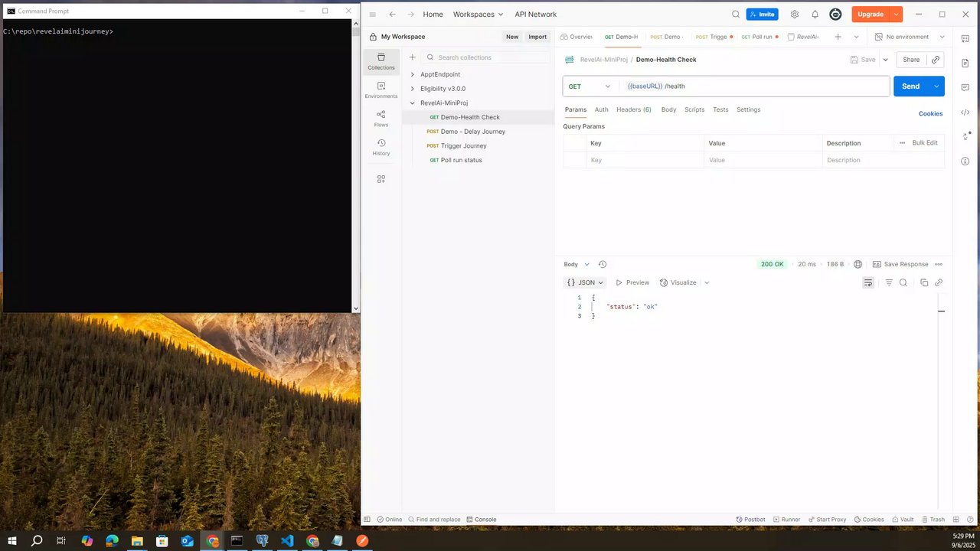The image size is (980, 551).
Task: Click the Invite button
Action: [x=763, y=15]
